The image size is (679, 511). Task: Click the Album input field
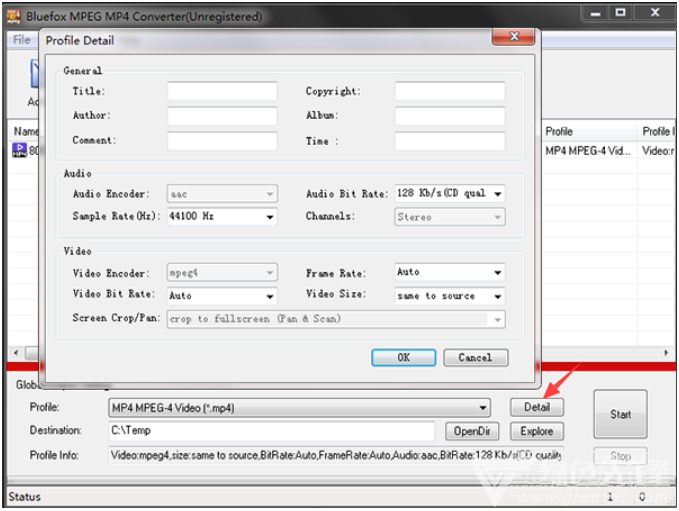450,116
